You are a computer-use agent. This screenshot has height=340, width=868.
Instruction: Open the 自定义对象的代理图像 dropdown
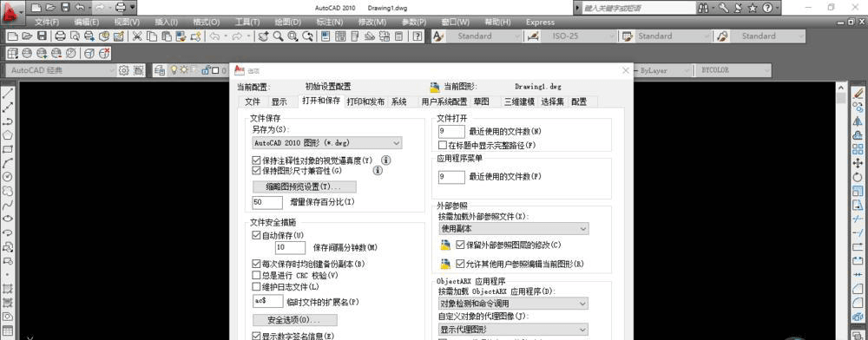514,330
